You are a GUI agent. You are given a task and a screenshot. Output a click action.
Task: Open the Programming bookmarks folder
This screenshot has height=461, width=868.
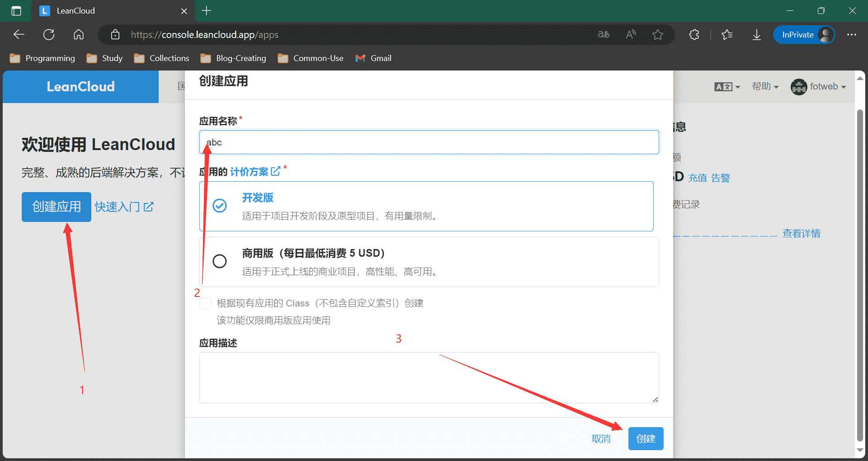42,58
